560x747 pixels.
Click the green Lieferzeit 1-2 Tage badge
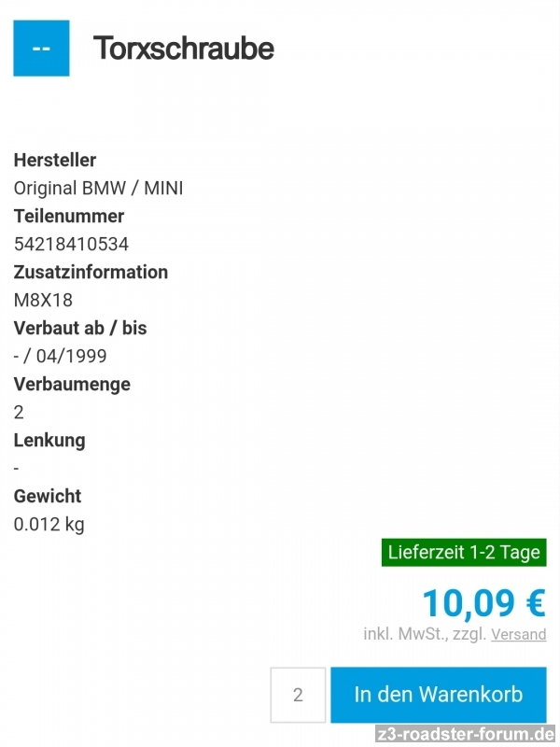point(464,552)
